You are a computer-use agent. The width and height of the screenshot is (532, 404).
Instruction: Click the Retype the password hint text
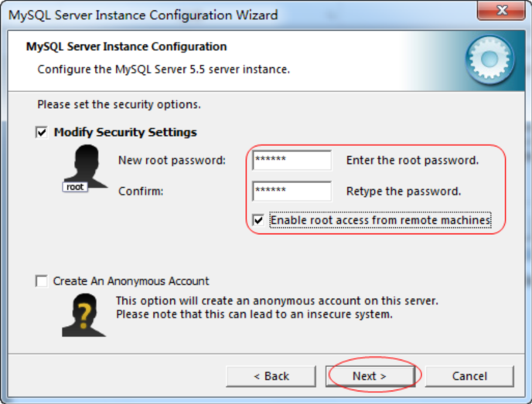[404, 191]
